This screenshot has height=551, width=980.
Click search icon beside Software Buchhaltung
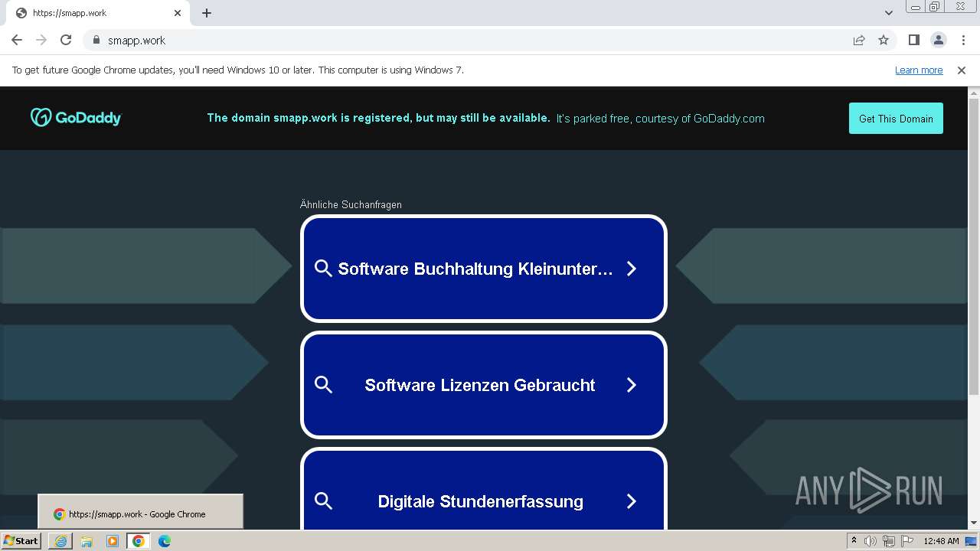[x=323, y=269]
